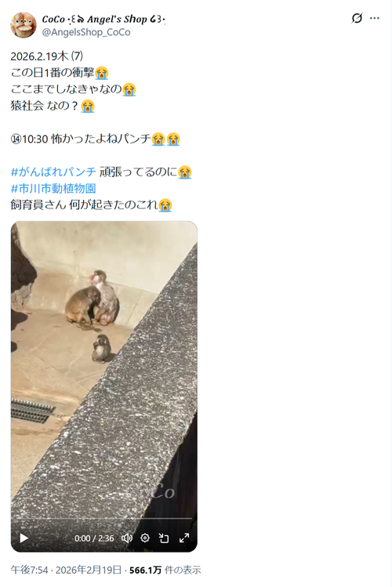Open the #市川市動植物園 hashtag
The height and width of the screenshot is (587, 392).
point(53,188)
